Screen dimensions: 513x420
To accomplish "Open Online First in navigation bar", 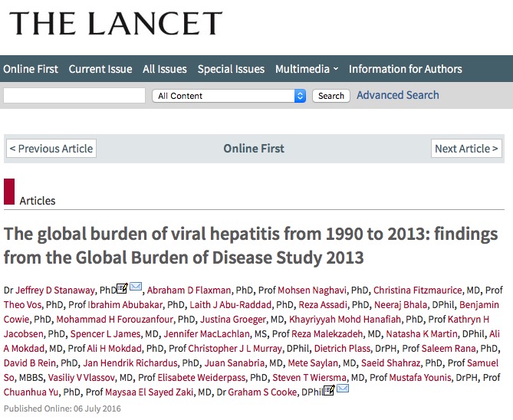I will (31, 69).
